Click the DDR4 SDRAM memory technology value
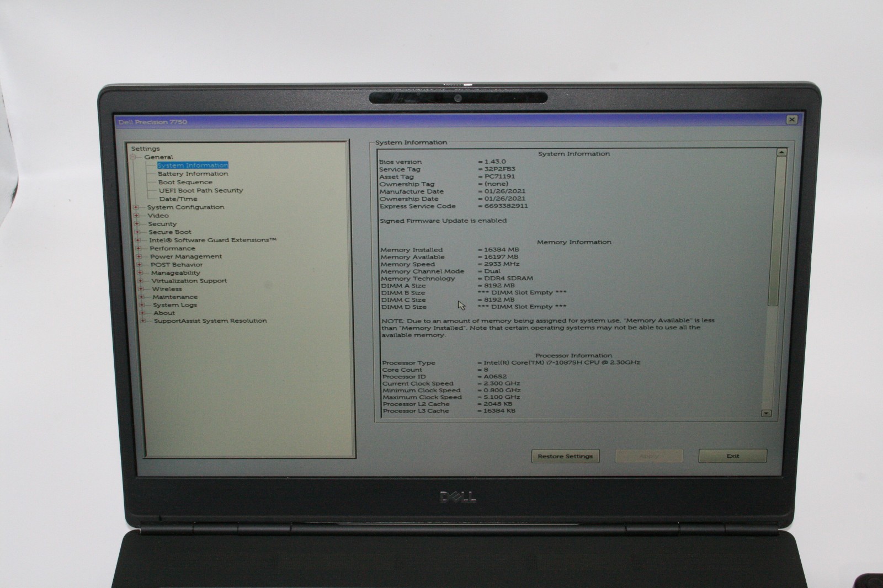This screenshot has width=883, height=588. coord(508,278)
